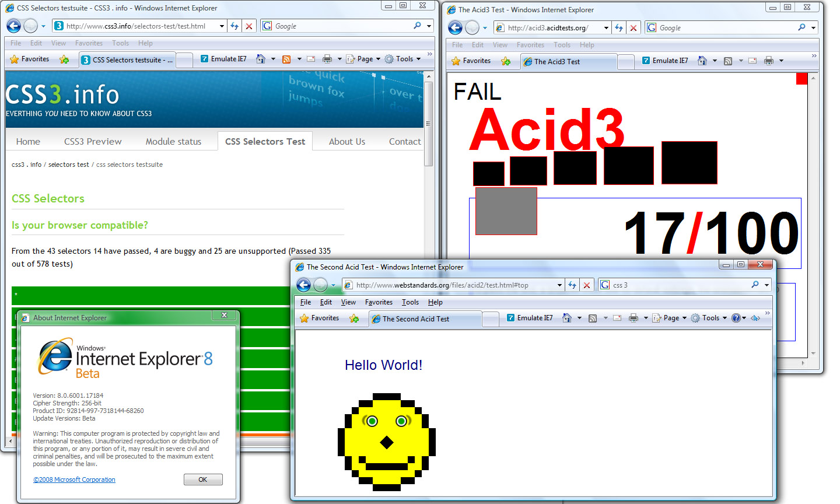Click Home icon in CSS Selectors window toolbar
Screen dimensions: 840x504
(261, 59)
